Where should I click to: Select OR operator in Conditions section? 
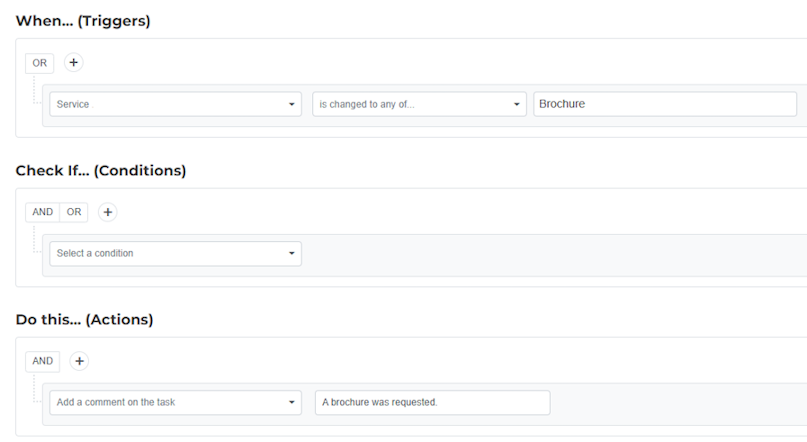[74, 212]
